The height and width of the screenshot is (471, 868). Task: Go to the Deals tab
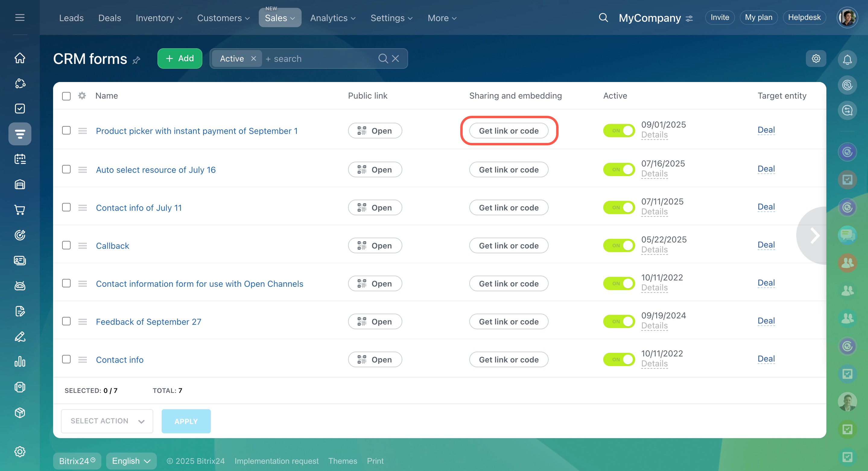coord(109,18)
